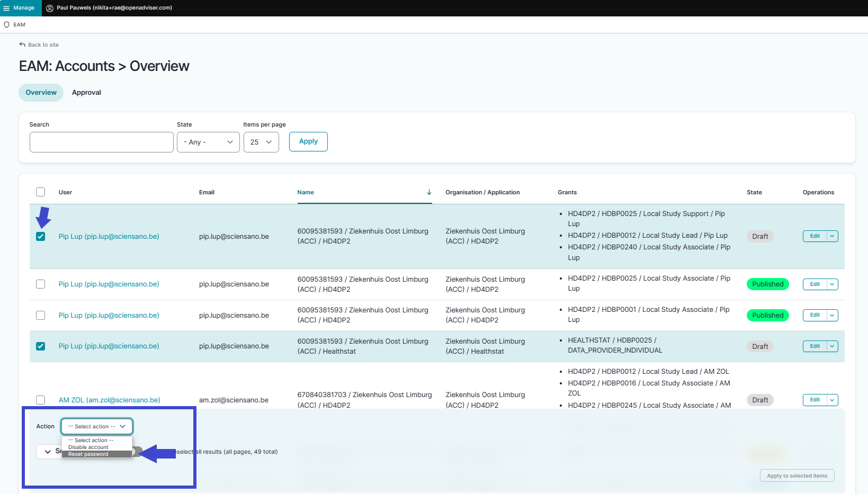Expand the Select action dropdown
The height and width of the screenshot is (494, 868).
pyautogui.click(x=97, y=426)
